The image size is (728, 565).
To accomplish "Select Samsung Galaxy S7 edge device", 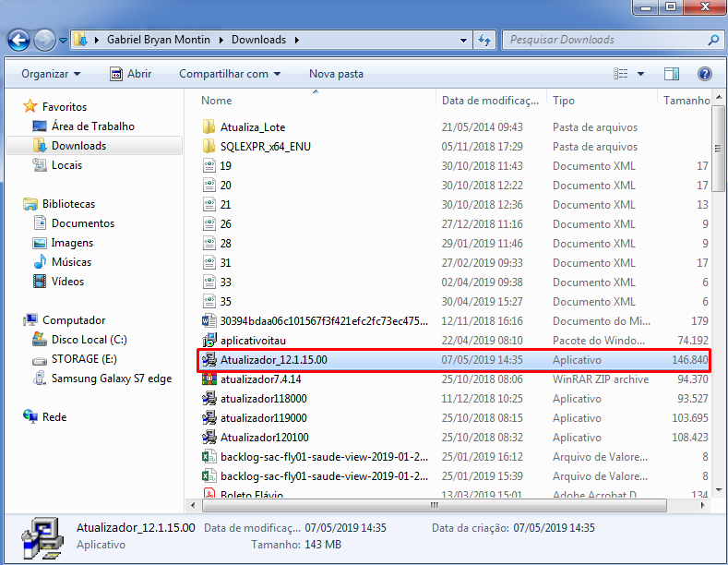I will tap(102, 379).
